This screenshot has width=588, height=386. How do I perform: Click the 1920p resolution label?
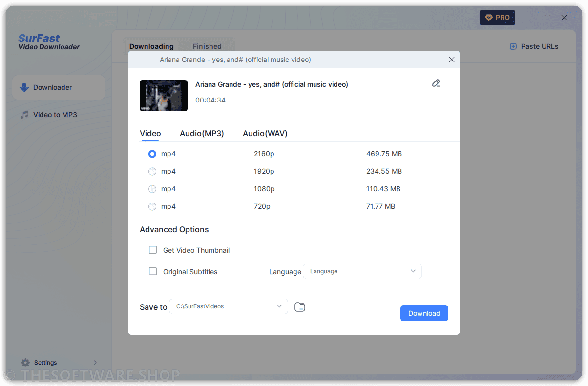tap(264, 171)
